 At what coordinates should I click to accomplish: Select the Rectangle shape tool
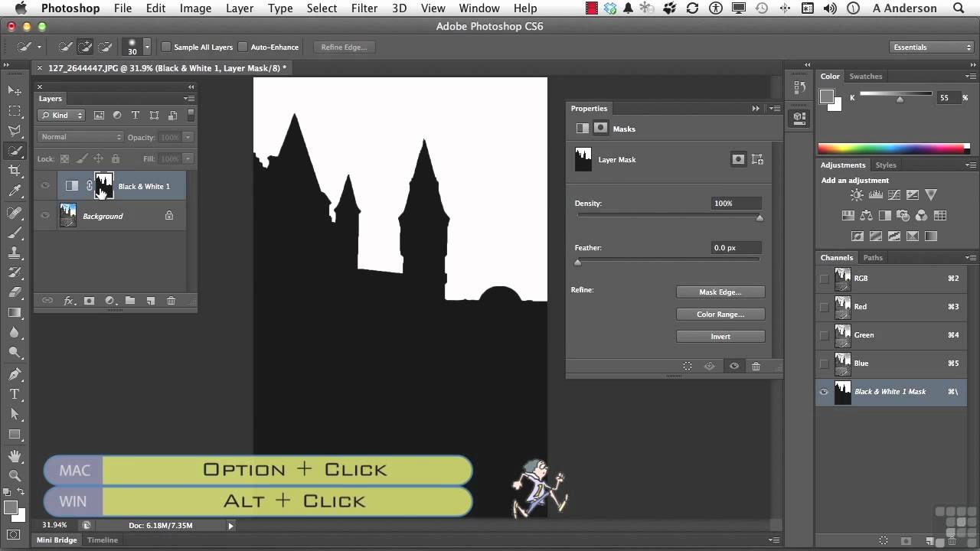15,434
